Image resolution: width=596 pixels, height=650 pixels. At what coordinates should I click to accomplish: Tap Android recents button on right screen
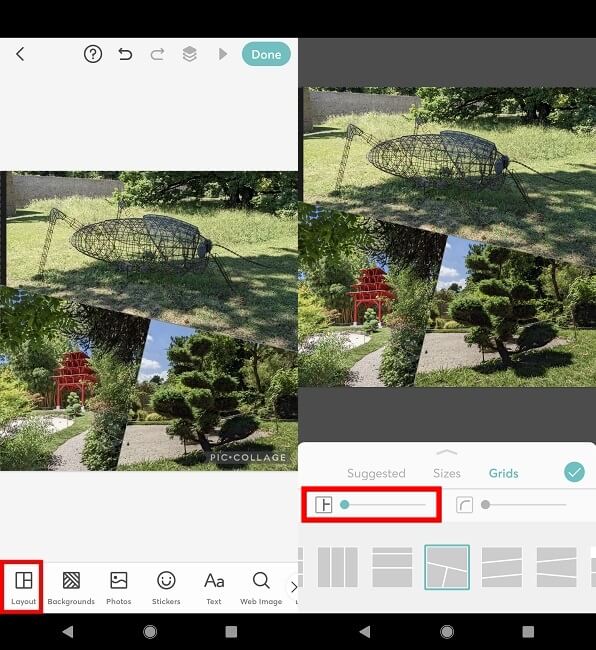click(x=528, y=631)
